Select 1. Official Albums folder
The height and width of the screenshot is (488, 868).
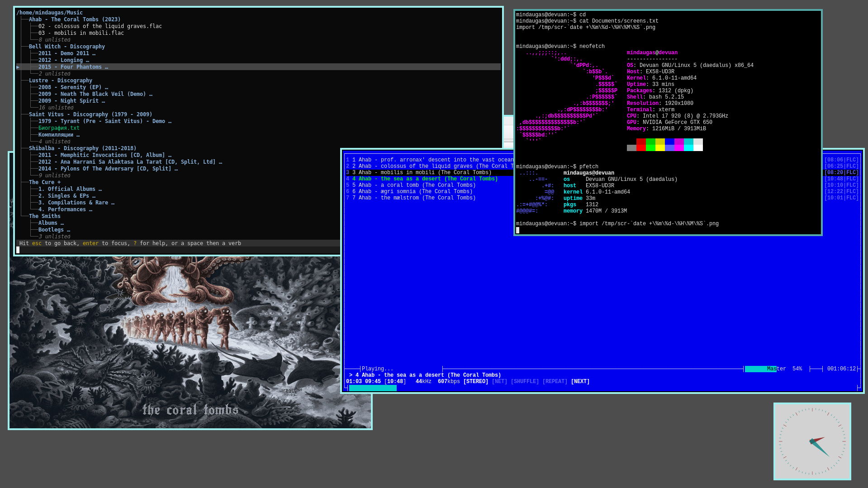tap(70, 189)
